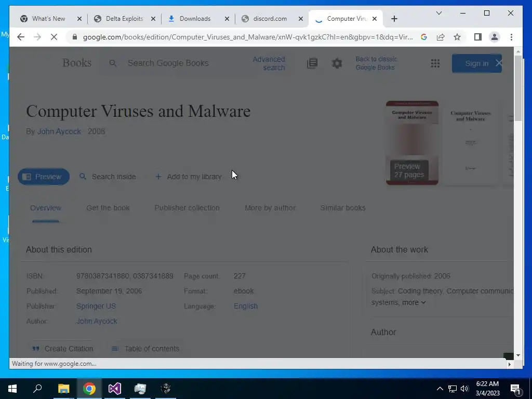Click the Google account icon in address bar
The height and width of the screenshot is (399, 532).
click(424, 37)
